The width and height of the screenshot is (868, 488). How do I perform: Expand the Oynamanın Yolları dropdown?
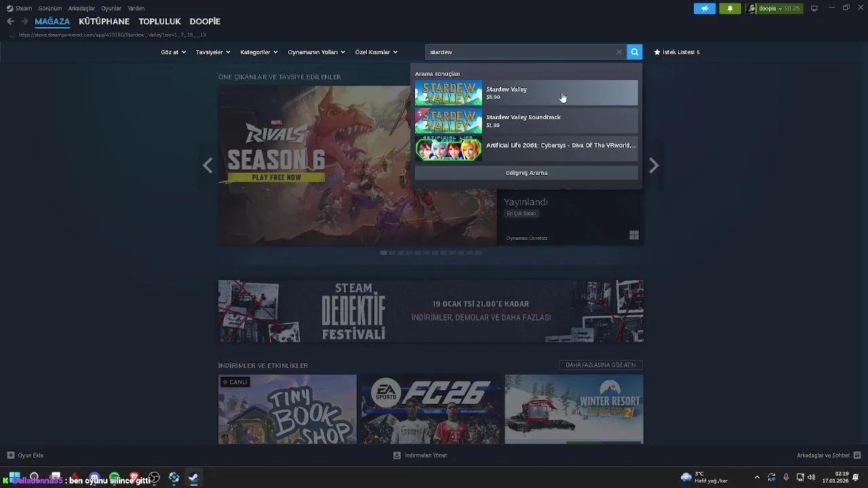tap(316, 52)
